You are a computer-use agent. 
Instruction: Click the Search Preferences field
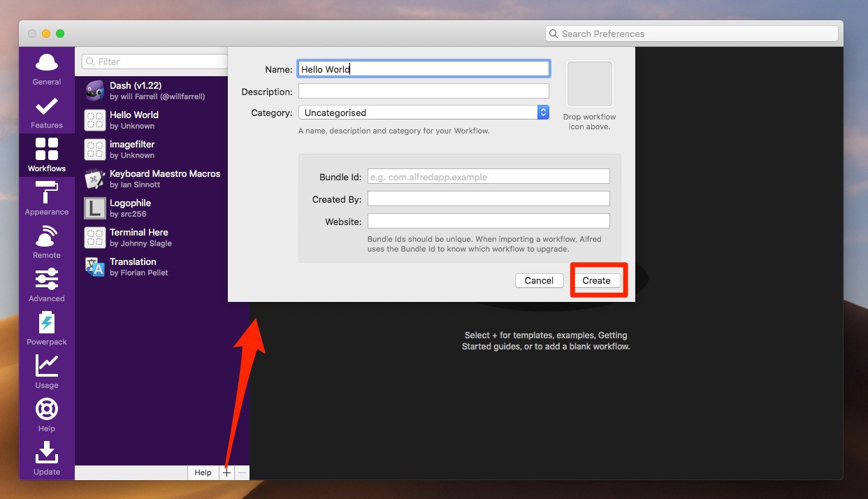[x=692, y=34]
